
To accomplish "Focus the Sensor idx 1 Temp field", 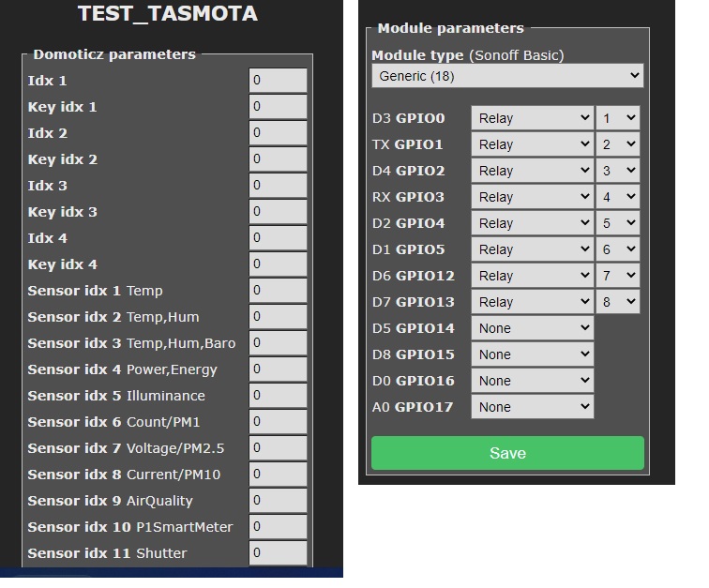I will tap(278, 291).
